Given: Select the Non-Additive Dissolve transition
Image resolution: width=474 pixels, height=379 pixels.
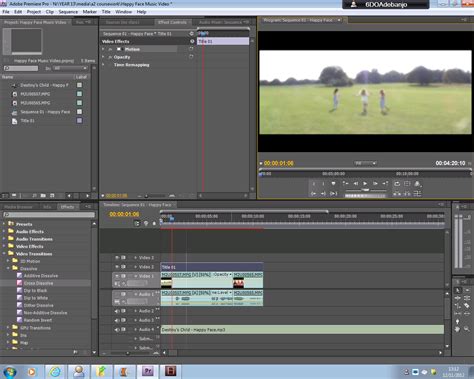Looking at the screenshot, I should [45, 313].
